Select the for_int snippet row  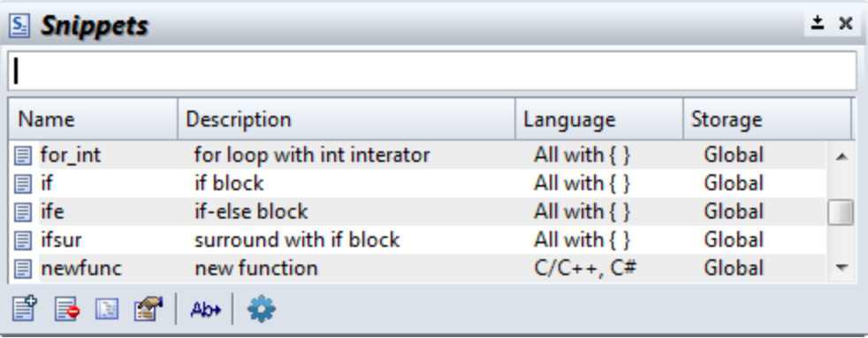417,155
